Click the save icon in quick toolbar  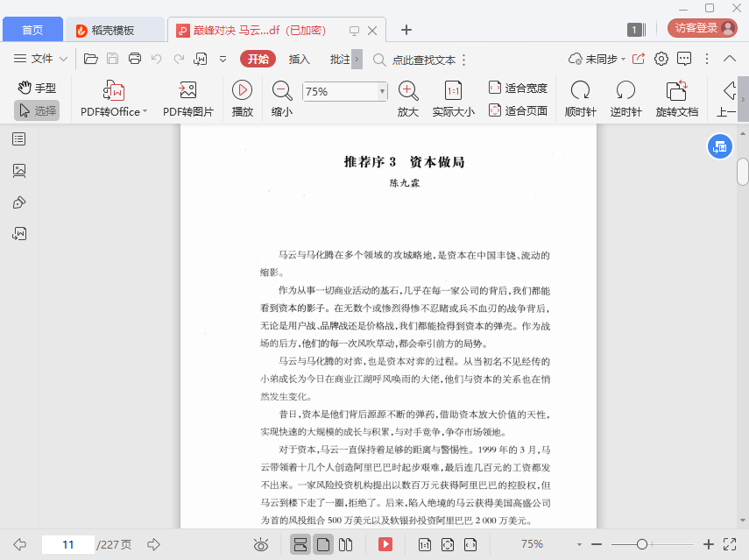point(112,59)
